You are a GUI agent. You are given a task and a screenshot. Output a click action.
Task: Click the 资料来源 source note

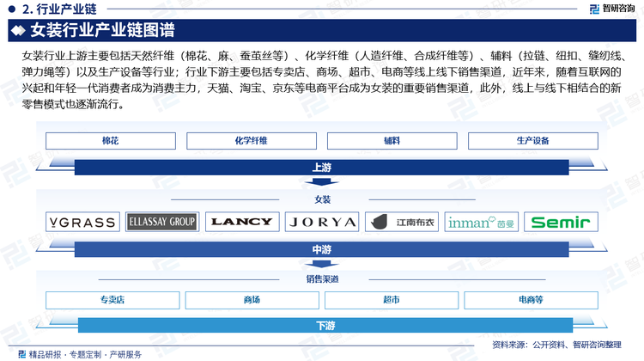pyautogui.click(x=556, y=345)
